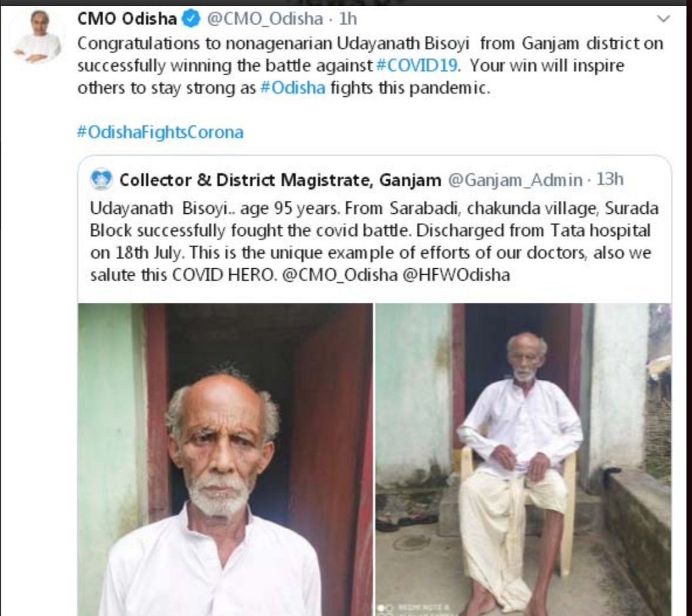Click @CMO_Odisha mention in quoted tweet
The image size is (692, 616).
click(339, 275)
